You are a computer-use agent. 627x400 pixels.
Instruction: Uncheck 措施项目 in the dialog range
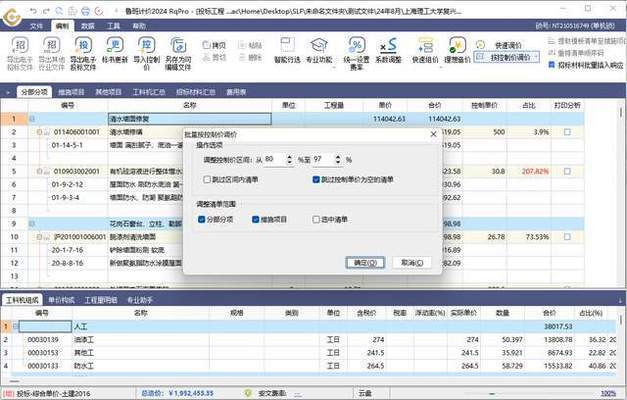[x=256, y=219]
